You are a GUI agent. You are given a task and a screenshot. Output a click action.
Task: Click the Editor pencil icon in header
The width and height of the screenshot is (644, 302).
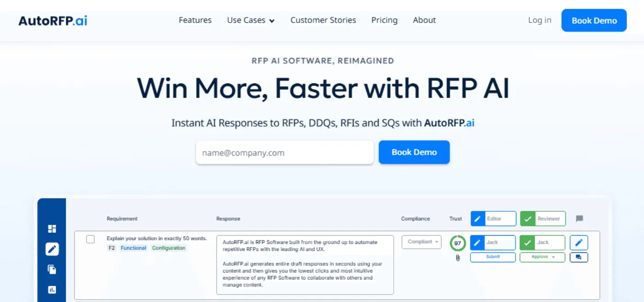pos(477,219)
